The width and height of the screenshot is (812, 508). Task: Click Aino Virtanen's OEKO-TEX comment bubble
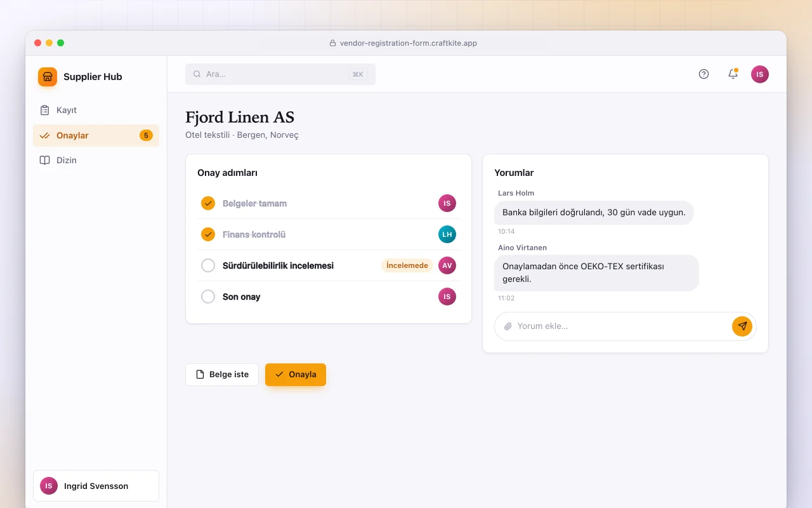(x=596, y=273)
